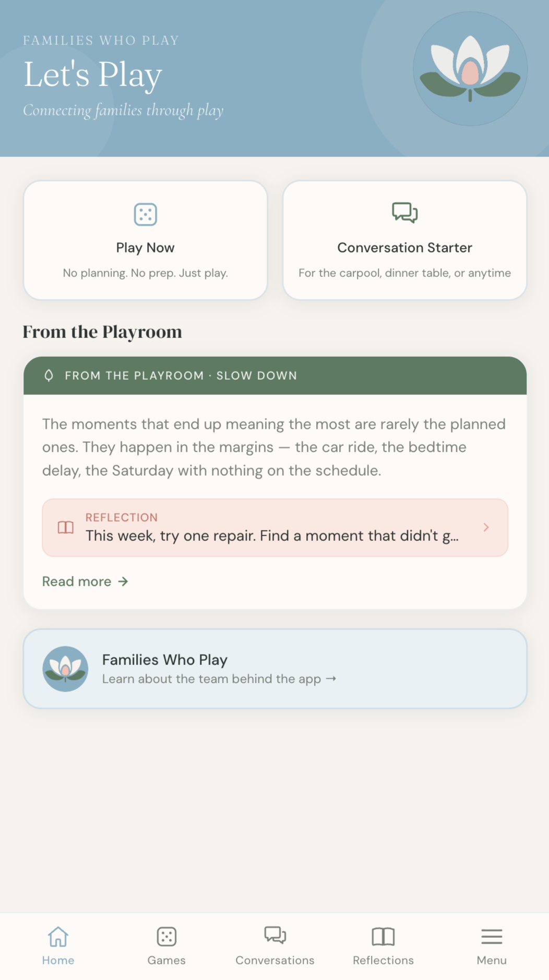The width and height of the screenshot is (549, 980).
Task: Open Conversation Starter card title
Action: [404, 248]
